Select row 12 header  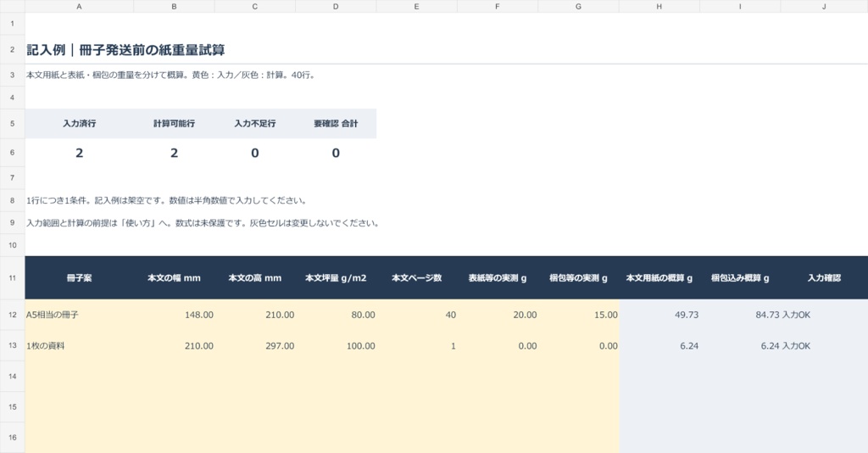[x=12, y=315]
